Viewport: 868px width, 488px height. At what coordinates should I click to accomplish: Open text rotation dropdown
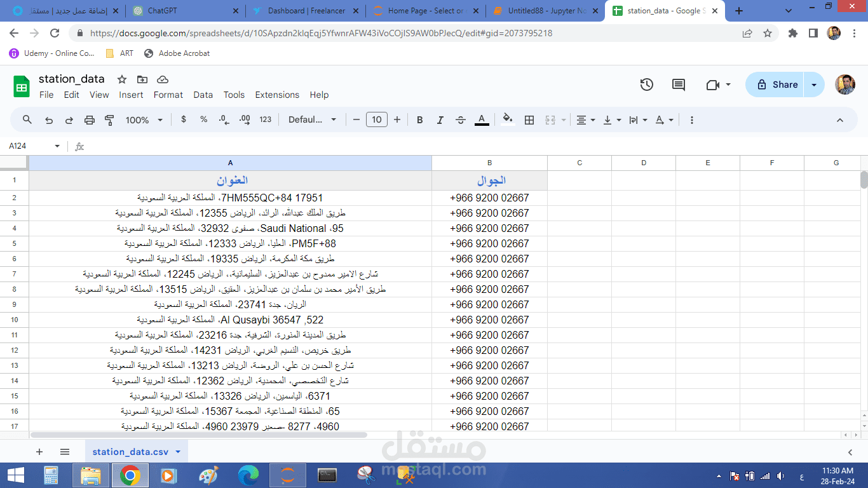pos(664,119)
